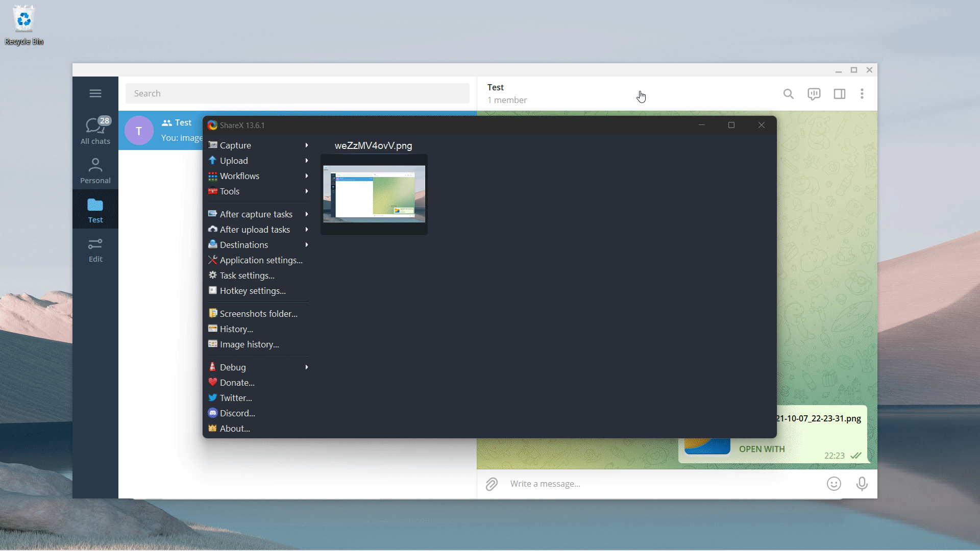
Task: Open chat options three-dot menu
Action: pos(862,94)
